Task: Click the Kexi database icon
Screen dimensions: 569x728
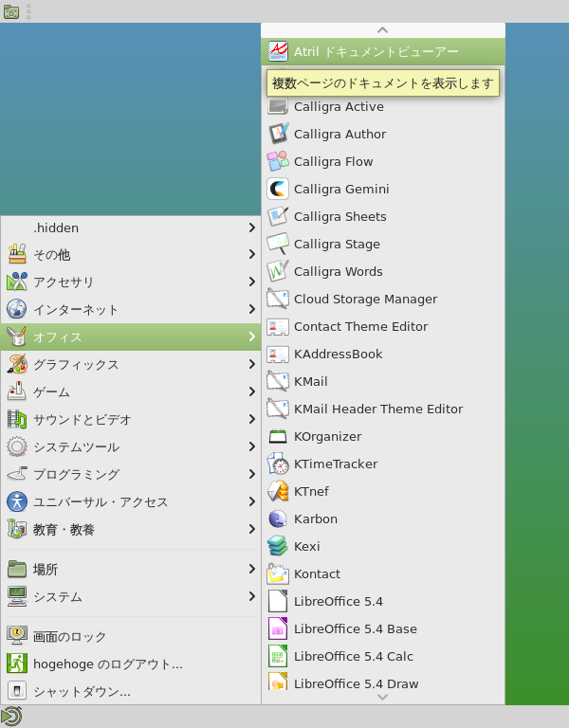Action: tap(278, 546)
